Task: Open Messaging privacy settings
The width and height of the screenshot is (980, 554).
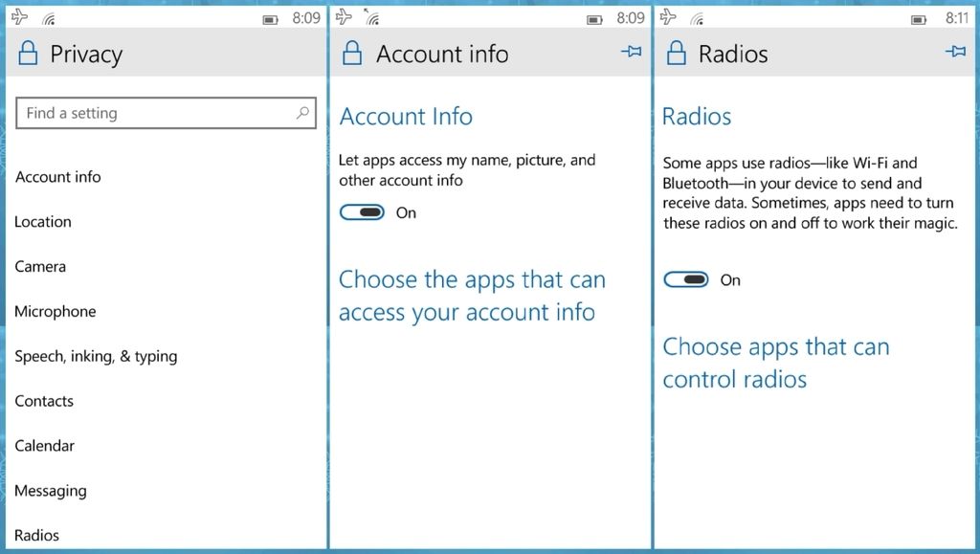Action: [51, 491]
